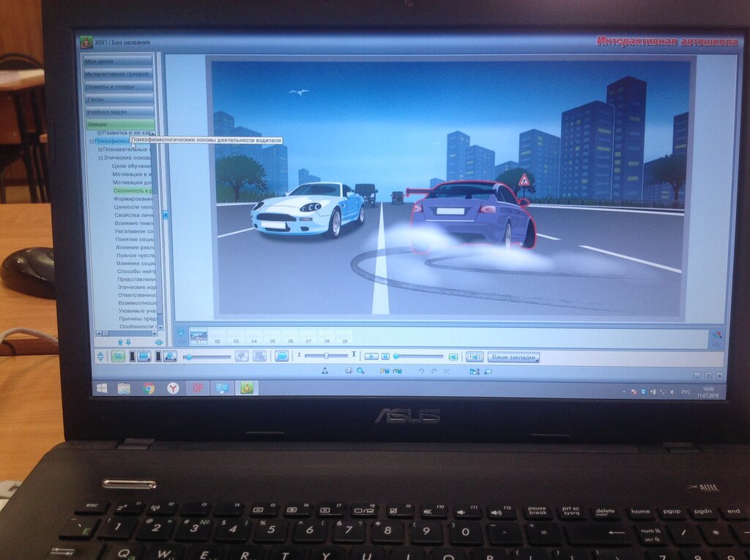Click the large text size 'T' icon

354,355
